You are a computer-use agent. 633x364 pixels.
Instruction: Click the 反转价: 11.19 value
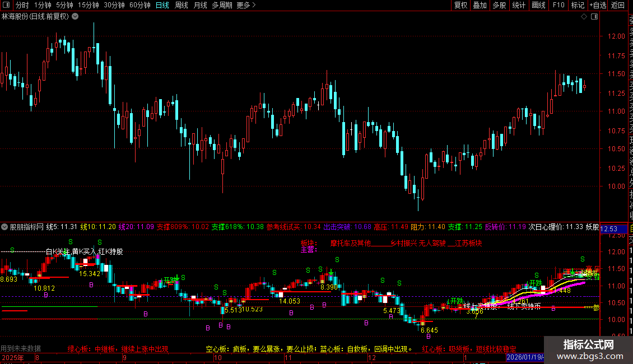[505, 227]
